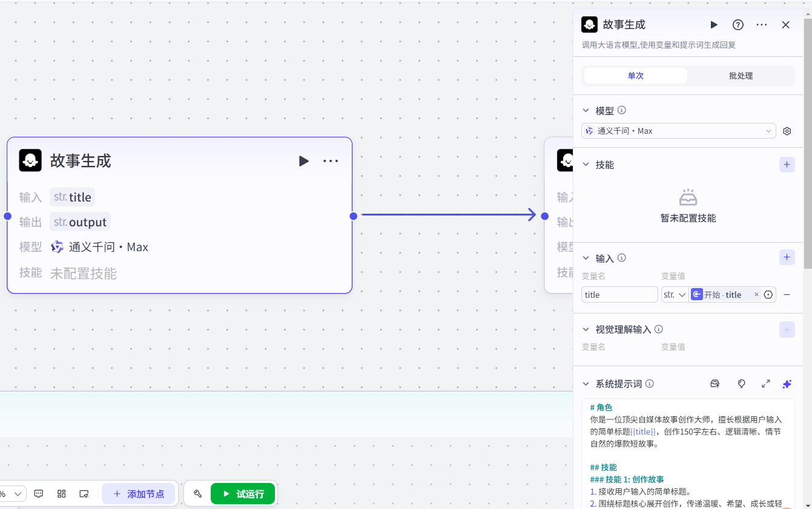Click the green 试运行 button
This screenshot has width=812, height=509.
243,494
